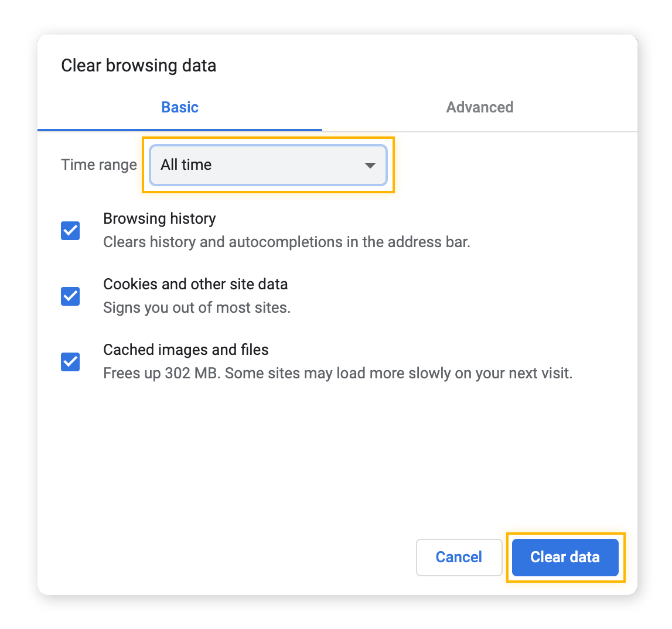Select the Browsing history label text
The image size is (672, 629).
[159, 218]
